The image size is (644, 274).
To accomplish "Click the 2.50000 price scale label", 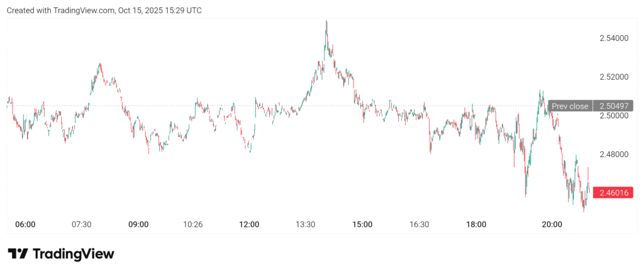I will point(614,116).
